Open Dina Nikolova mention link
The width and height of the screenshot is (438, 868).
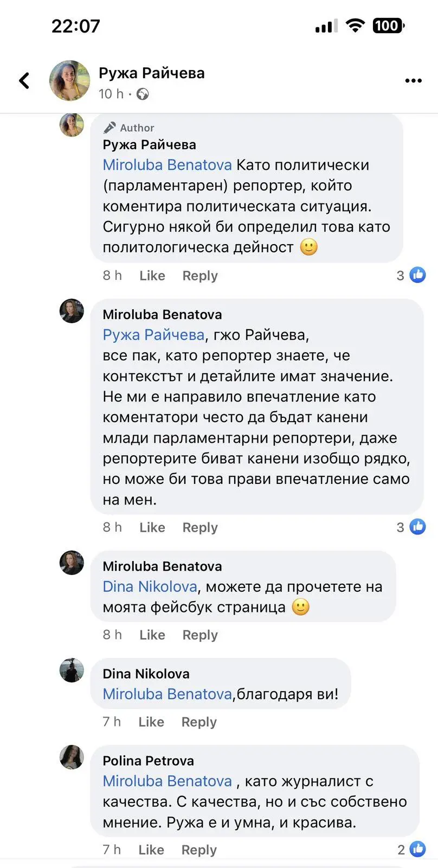coord(150,586)
